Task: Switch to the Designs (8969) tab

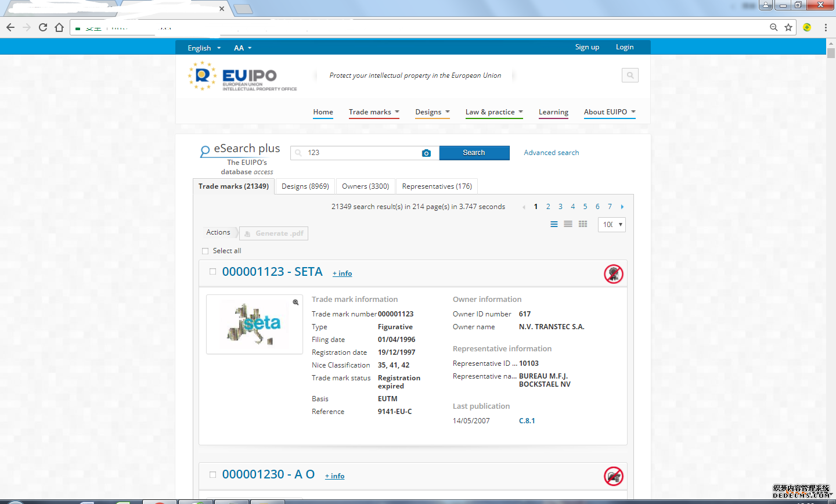Action: tap(305, 186)
